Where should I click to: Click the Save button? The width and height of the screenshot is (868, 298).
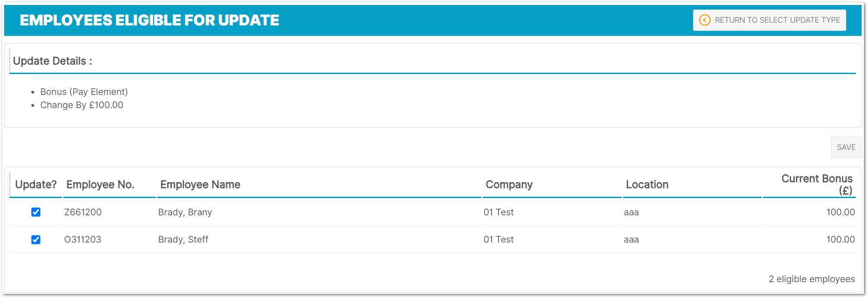[x=846, y=147]
